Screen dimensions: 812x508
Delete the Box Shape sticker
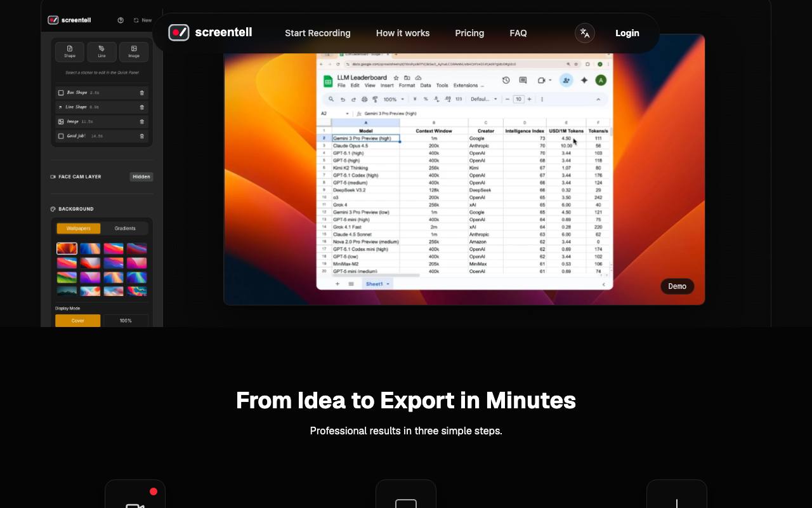click(x=142, y=93)
